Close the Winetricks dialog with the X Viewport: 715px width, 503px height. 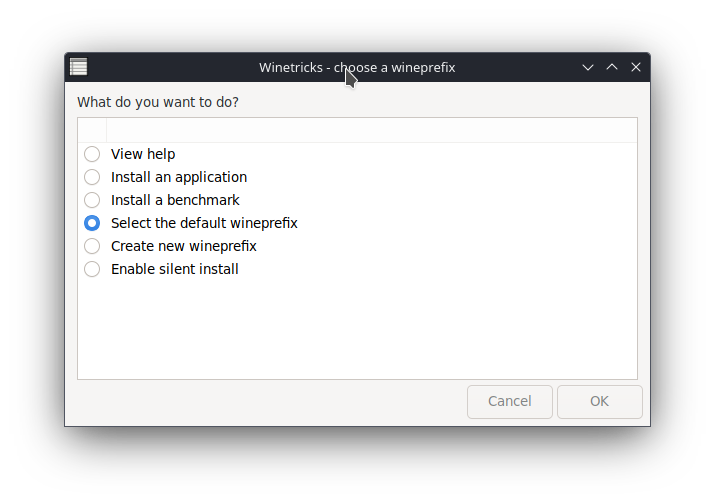click(636, 67)
